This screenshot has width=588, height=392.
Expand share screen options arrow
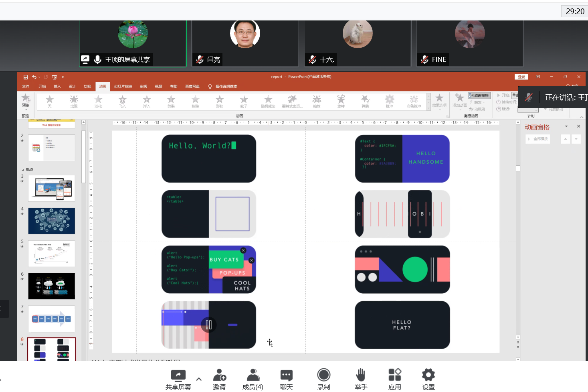click(199, 379)
